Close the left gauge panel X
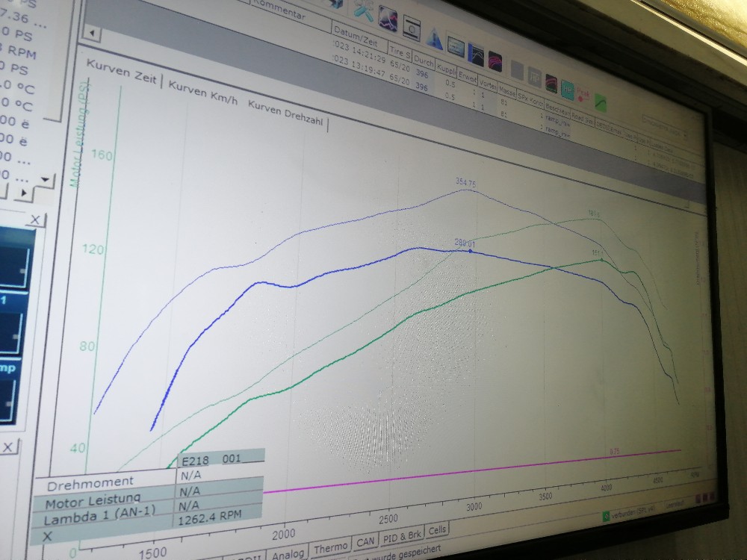Viewport: 747px width, 560px height. (34, 220)
